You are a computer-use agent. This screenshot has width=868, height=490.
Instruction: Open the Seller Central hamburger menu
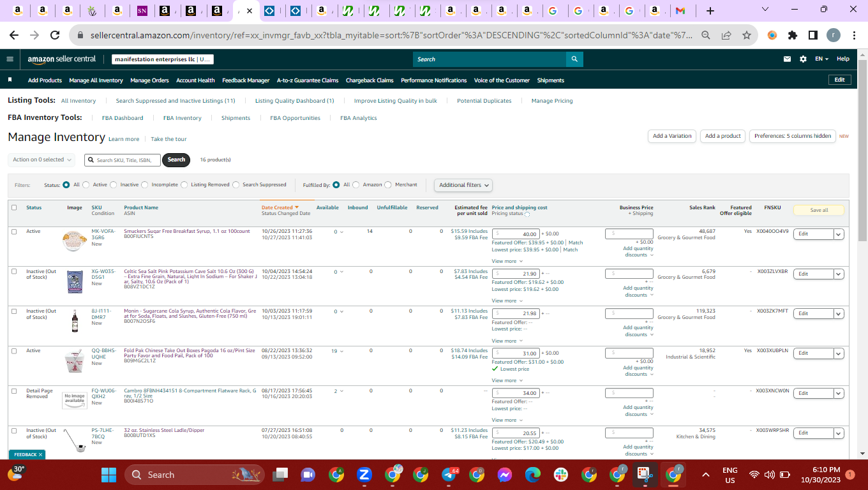(10, 59)
